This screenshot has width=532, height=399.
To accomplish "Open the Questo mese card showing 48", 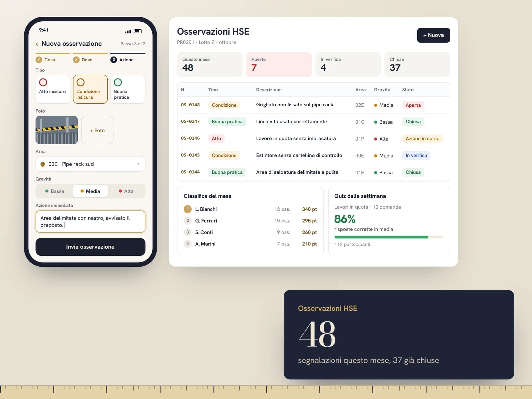I will 209,65.
